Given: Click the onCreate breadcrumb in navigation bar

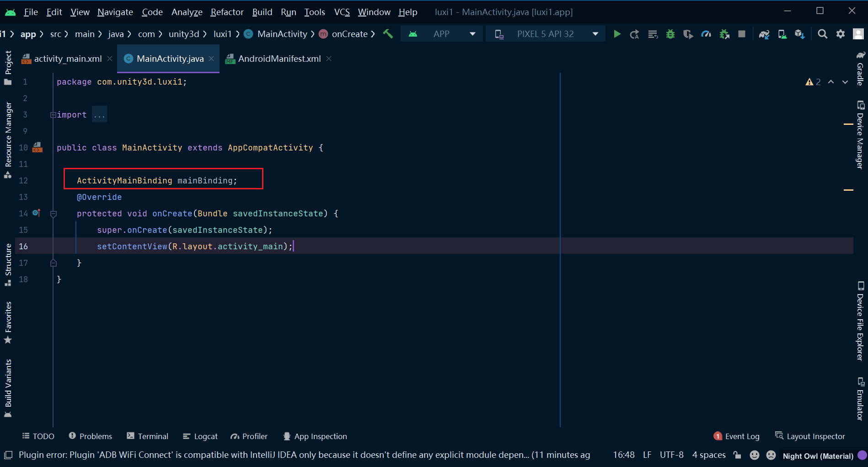Looking at the screenshot, I should coord(350,34).
